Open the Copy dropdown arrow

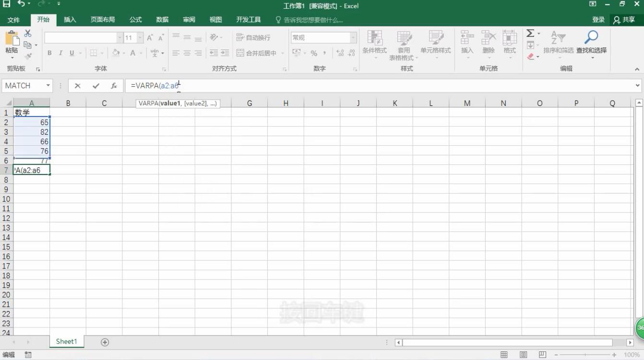[x=36, y=45]
